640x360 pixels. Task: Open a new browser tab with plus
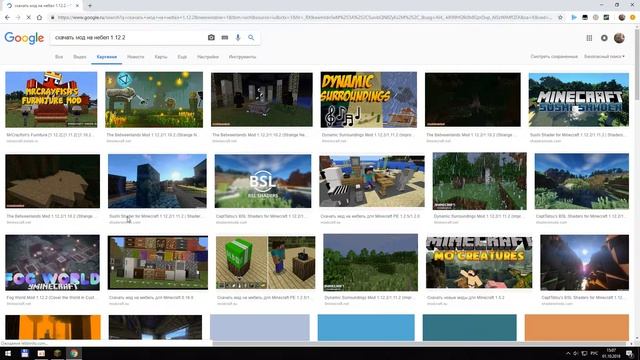90,6
